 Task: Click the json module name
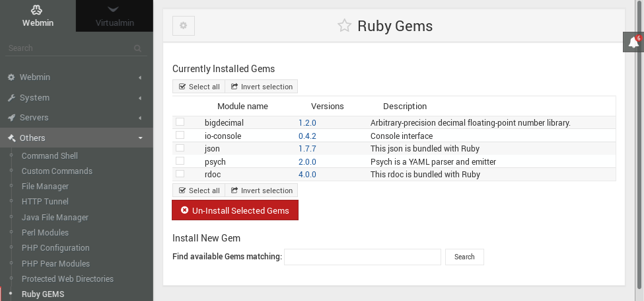(212, 149)
